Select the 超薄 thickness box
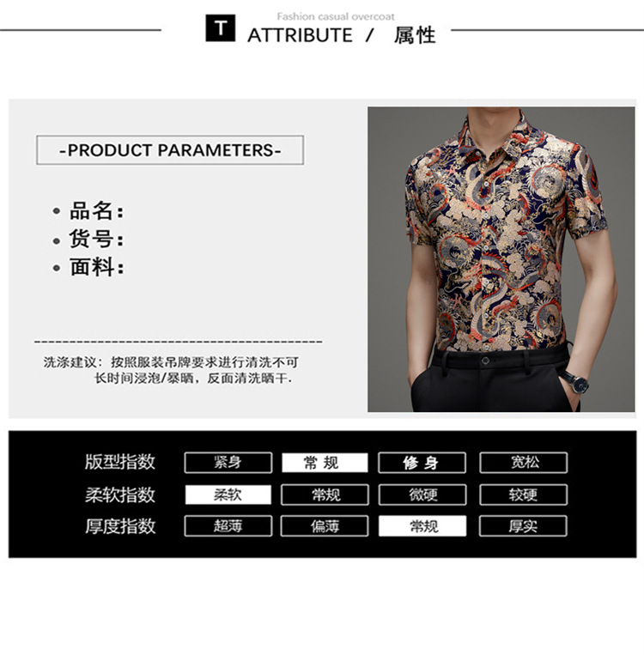The width and height of the screenshot is (644, 655). coord(228,526)
